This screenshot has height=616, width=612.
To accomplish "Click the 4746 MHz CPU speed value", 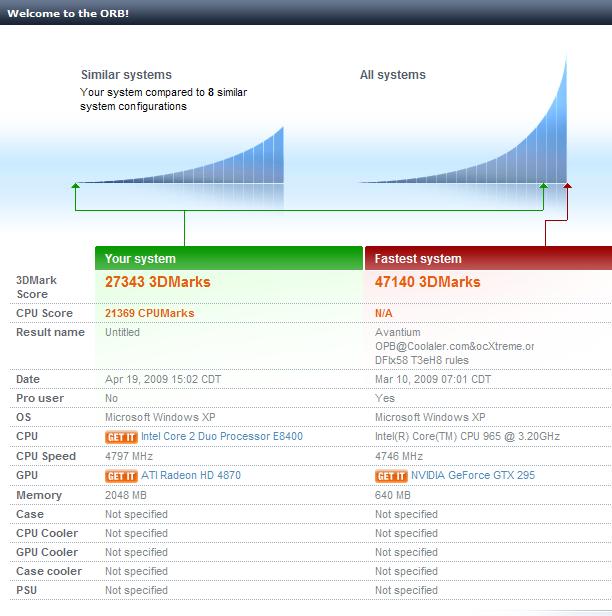I will (x=399, y=456).
